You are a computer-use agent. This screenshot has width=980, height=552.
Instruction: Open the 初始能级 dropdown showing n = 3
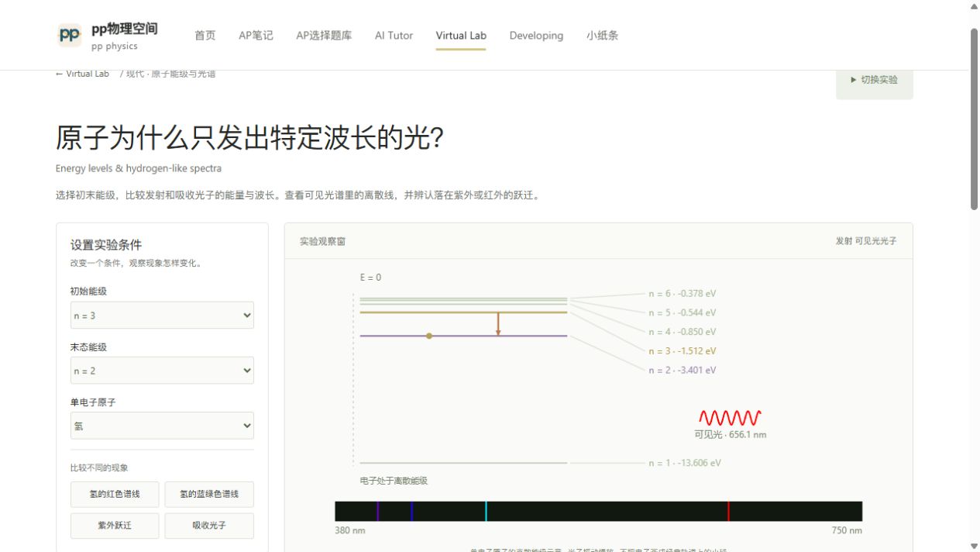(x=162, y=316)
